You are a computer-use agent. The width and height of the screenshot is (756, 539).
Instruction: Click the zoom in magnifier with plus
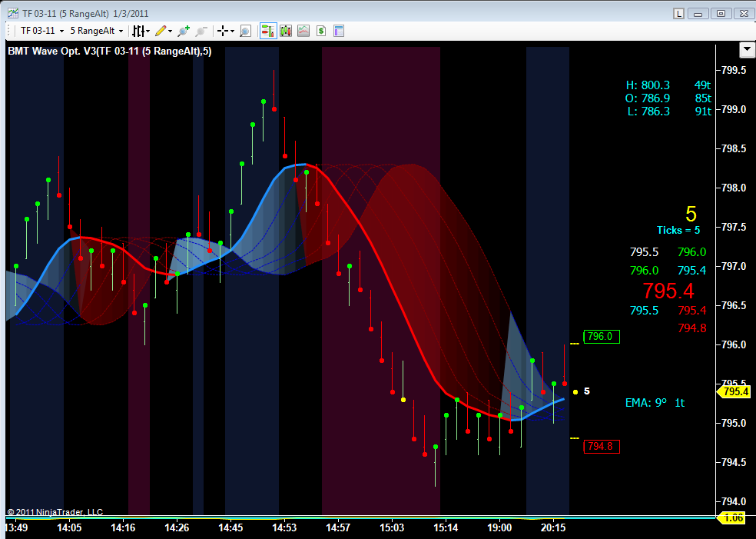[184, 32]
